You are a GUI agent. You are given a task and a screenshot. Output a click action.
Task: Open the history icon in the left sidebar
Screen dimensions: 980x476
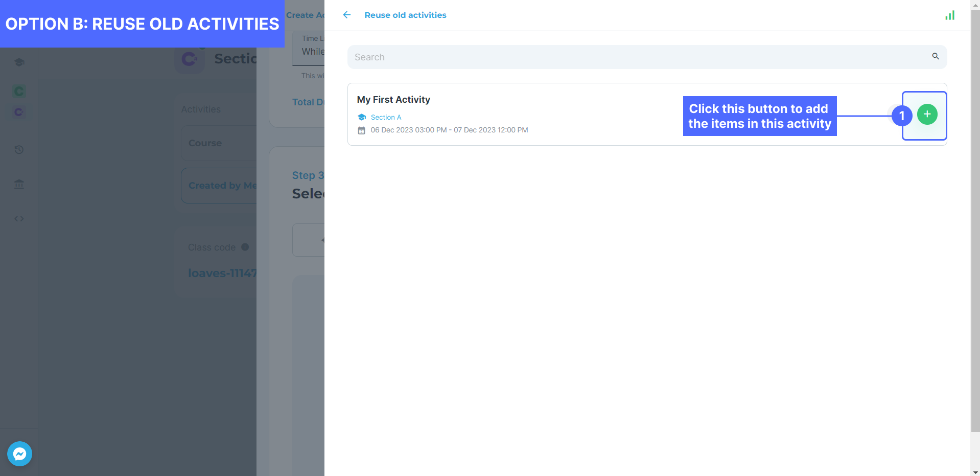(x=19, y=150)
